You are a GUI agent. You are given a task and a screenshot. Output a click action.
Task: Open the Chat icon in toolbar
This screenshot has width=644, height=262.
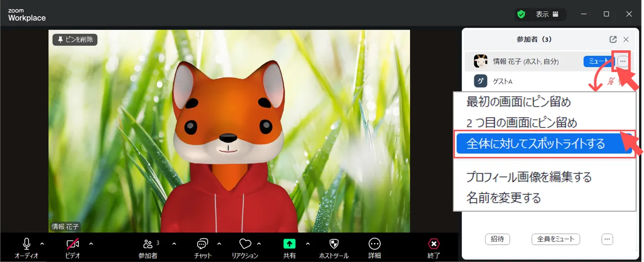pyautogui.click(x=202, y=244)
